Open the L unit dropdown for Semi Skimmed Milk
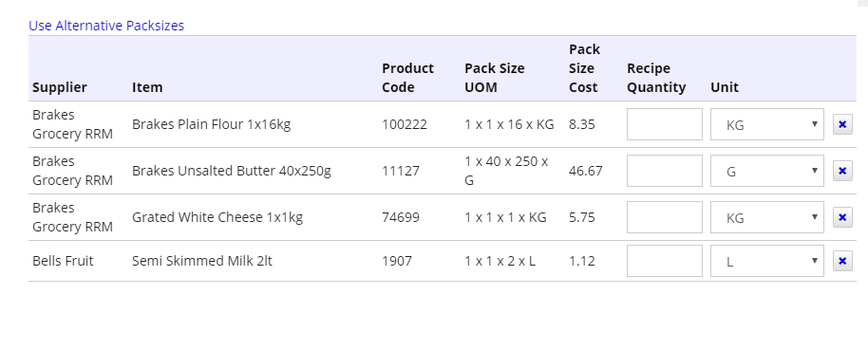Screen dimensions: 868x350 pos(767,261)
